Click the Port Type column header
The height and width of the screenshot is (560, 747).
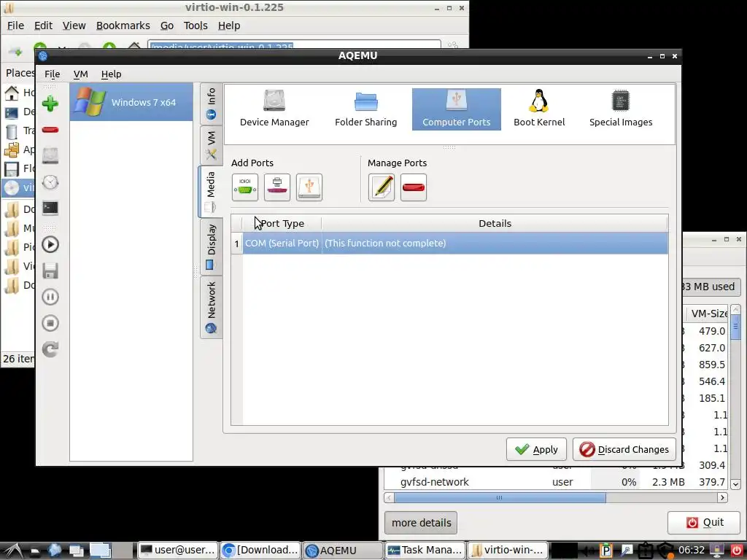click(x=282, y=223)
